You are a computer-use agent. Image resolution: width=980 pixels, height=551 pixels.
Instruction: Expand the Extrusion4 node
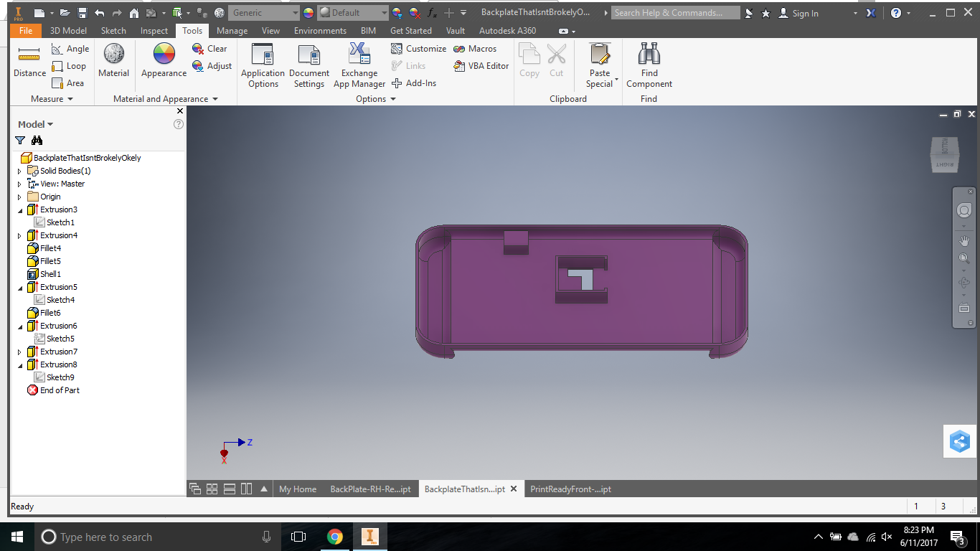[x=19, y=235]
